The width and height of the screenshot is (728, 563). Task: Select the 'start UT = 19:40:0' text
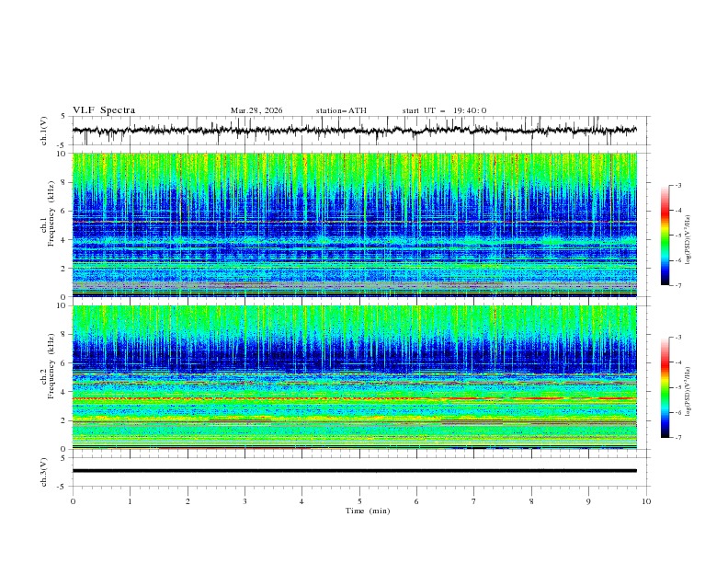click(x=444, y=110)
